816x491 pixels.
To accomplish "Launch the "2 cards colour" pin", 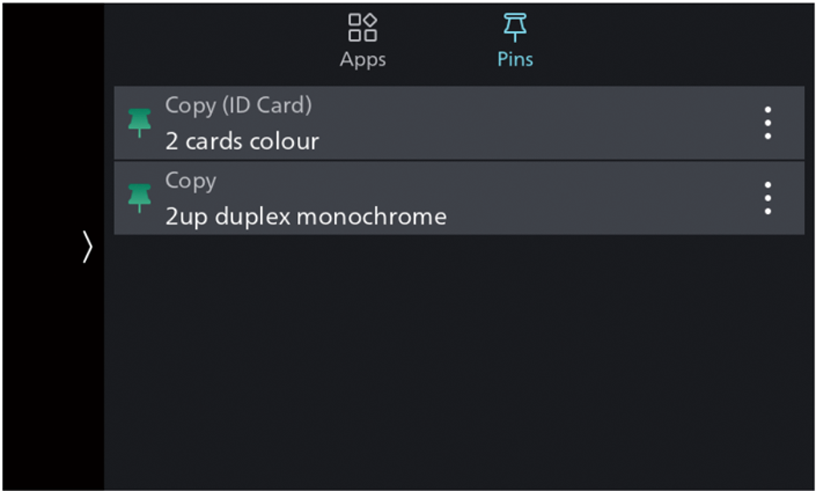I will pyautogui.click(x=242, y=141).
